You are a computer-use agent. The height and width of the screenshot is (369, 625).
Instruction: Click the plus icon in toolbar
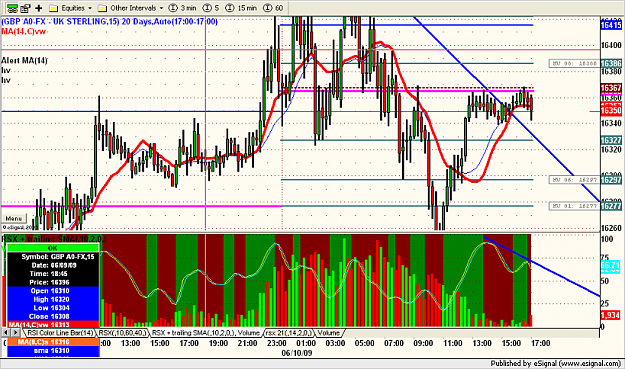[x=39, y=8]
